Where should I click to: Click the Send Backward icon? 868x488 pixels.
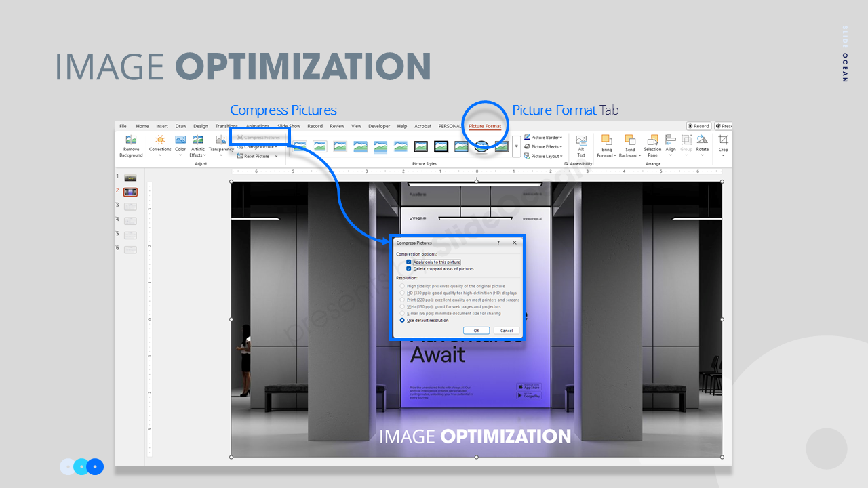tap(630, 140)
